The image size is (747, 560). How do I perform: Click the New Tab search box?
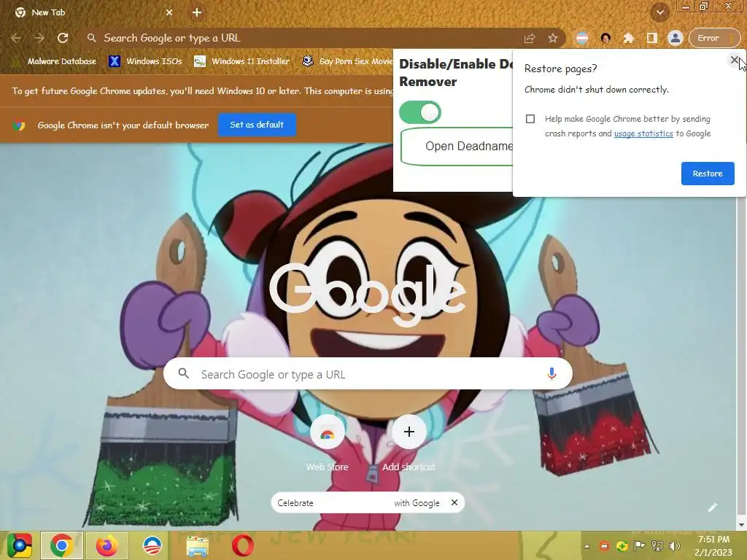[368, 374]
